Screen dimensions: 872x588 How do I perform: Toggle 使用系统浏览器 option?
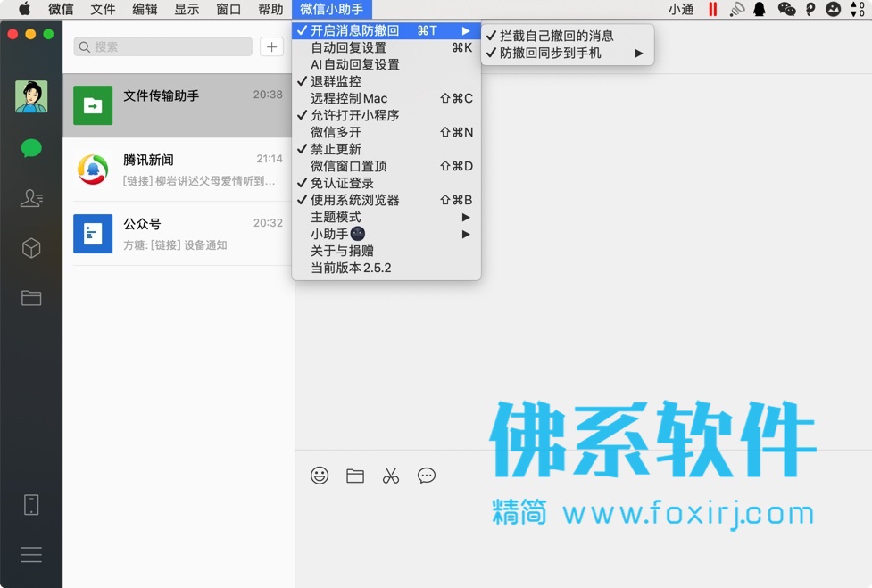[x=386, y=200]
